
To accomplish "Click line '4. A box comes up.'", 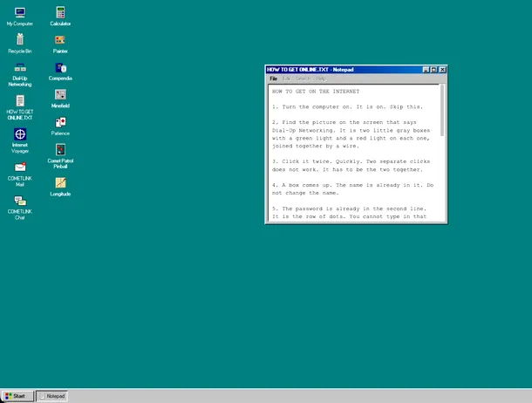I will click(352, 185).
